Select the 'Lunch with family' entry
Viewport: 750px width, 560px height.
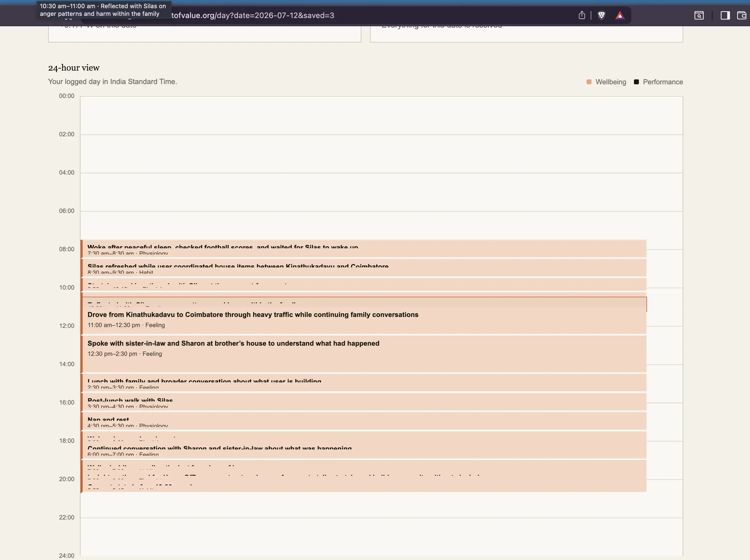[x=363, y=382]
